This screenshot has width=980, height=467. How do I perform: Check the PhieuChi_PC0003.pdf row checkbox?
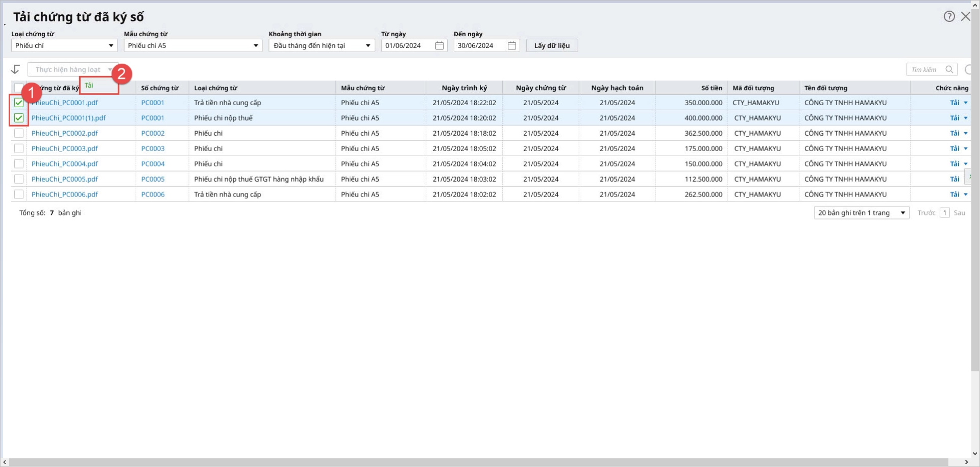[19, 149]
